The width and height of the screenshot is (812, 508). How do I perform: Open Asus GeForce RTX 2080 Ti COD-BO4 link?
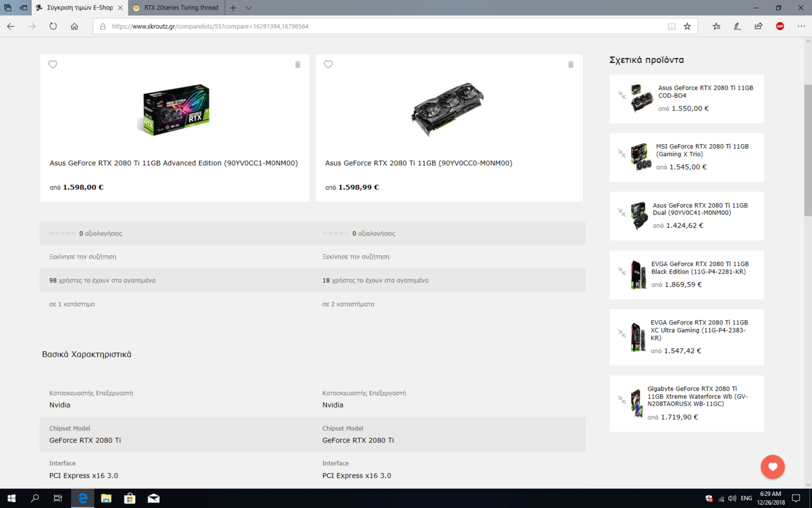point(705,92)
